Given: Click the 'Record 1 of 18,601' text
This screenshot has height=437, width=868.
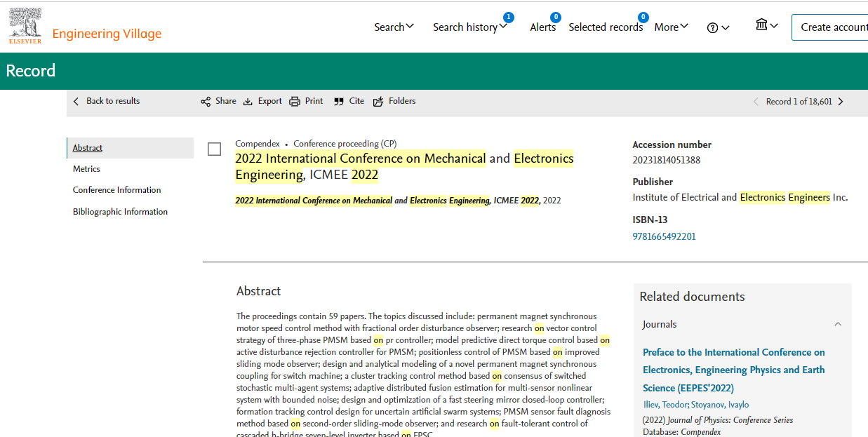Looking at the screenshot, I should pos(799,102).
